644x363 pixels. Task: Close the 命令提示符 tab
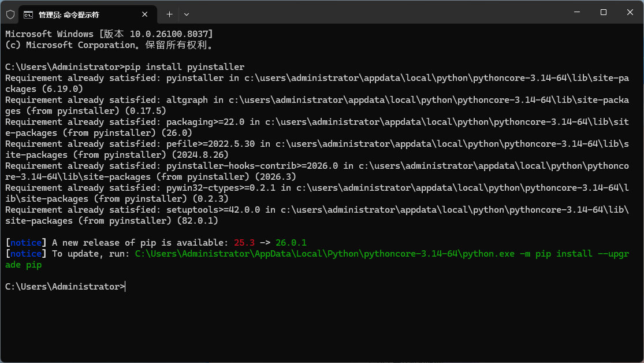(x=144, y=14)
